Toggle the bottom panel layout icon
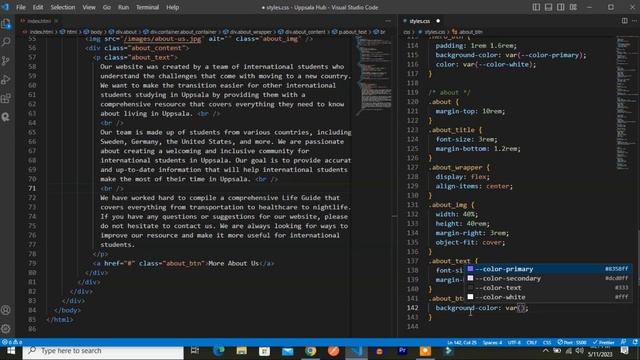This screenshot has height=360, width=640. pyautogui.click(x=548, y=7)
